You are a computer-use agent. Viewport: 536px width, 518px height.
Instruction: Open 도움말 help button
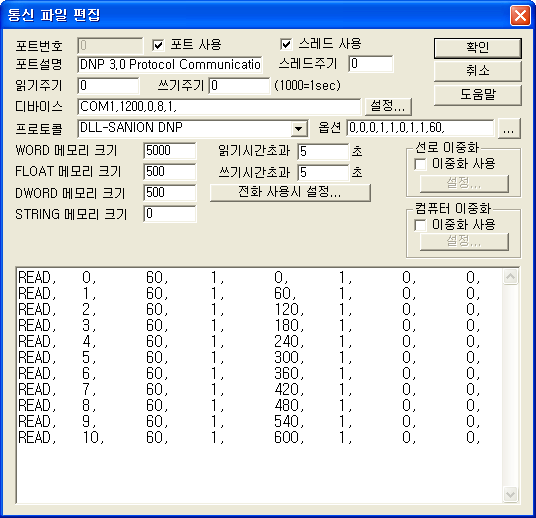pyautogui.click(x=478, y=95)
